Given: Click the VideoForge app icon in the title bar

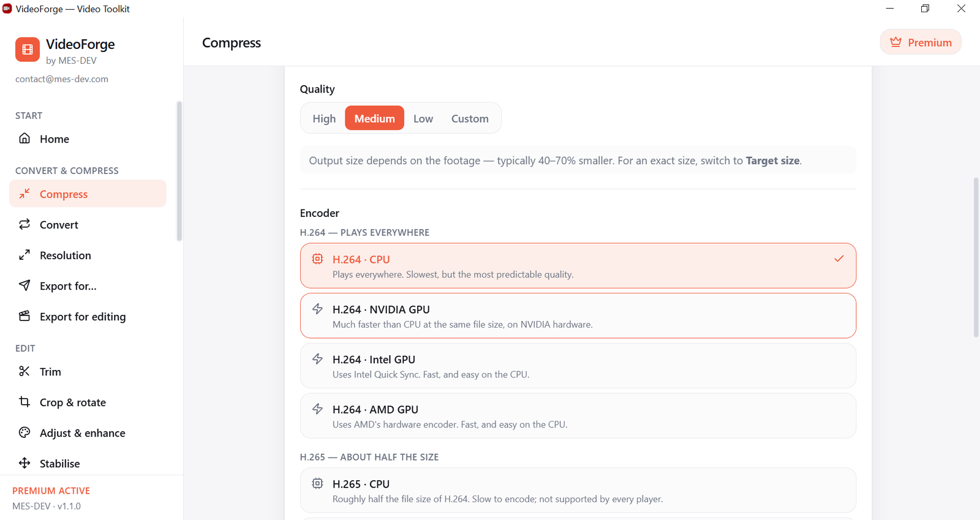Looking at the screenshot, I should coord(7,9).
